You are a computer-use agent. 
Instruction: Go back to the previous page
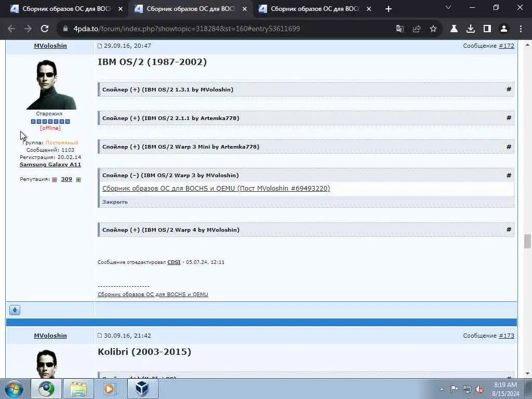(x=11, y=29)
